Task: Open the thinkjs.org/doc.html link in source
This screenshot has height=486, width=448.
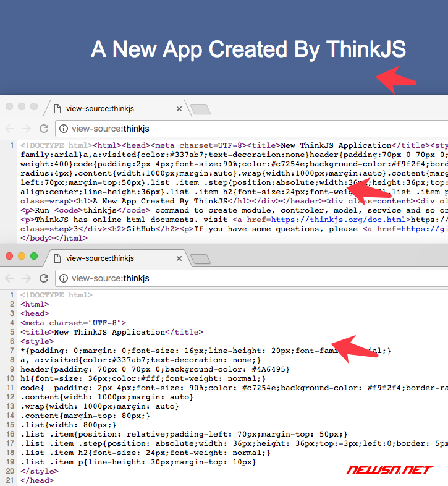Action: (339, 220)
